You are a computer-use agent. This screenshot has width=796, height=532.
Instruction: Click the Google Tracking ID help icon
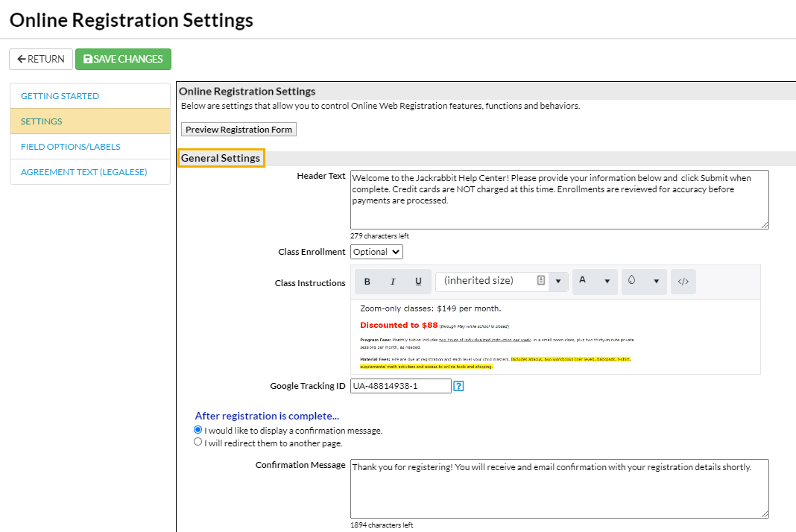(458, 386)
